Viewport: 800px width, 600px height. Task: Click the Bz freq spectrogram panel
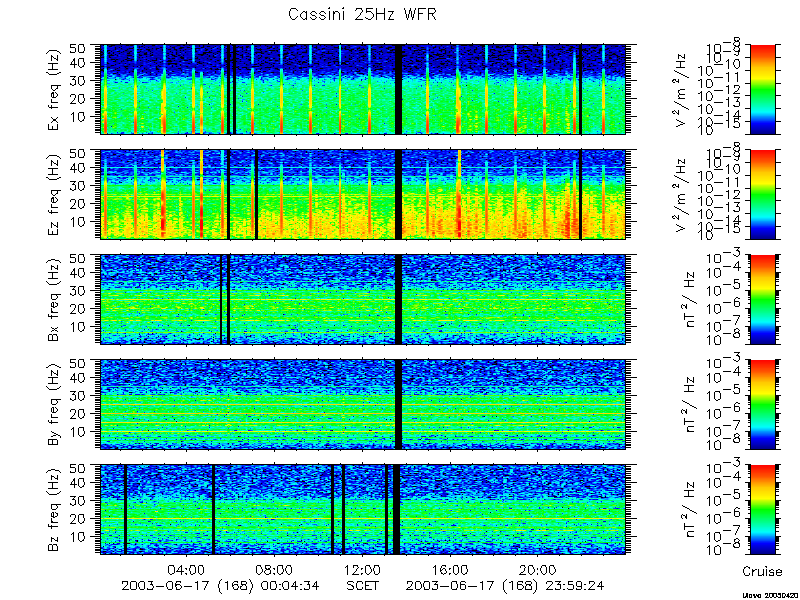tap(363, 509)
